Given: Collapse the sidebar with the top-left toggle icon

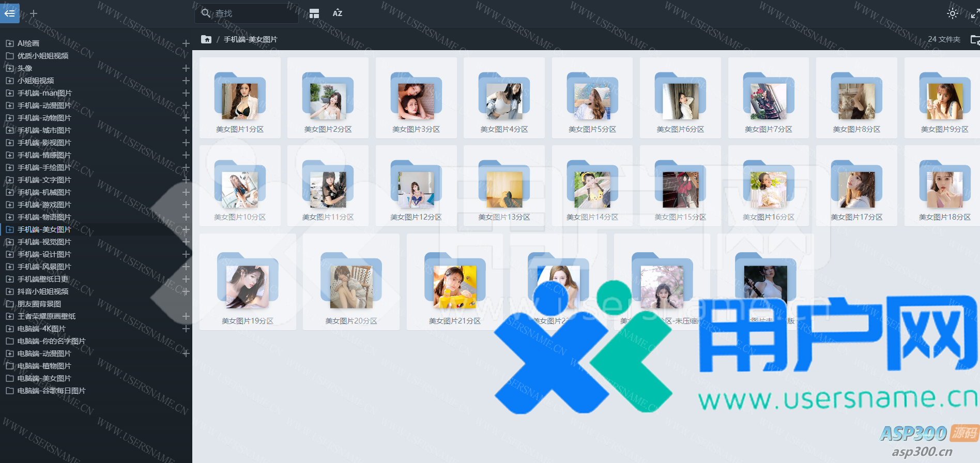Looking at the screenshot, I should pyautogui.click(x=9, y=13).
